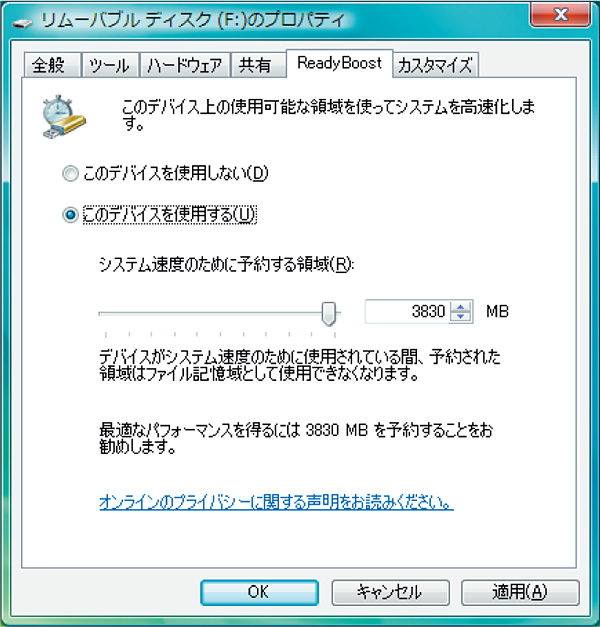
Task: Select このデバイスを使用しない radio button
Action: [x=70, y=174]
